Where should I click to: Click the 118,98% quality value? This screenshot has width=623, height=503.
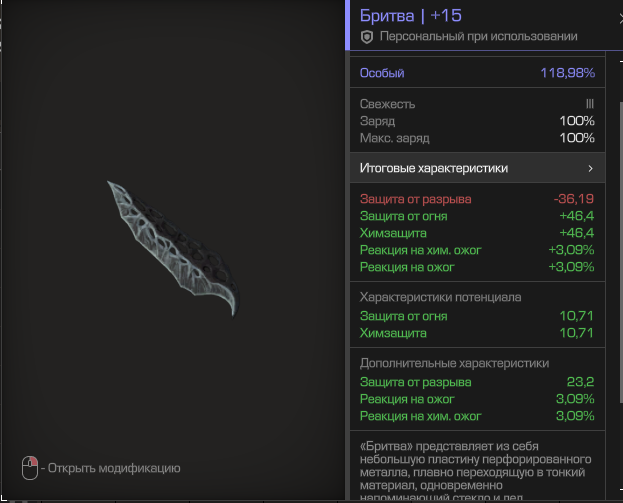coord(567,73)
